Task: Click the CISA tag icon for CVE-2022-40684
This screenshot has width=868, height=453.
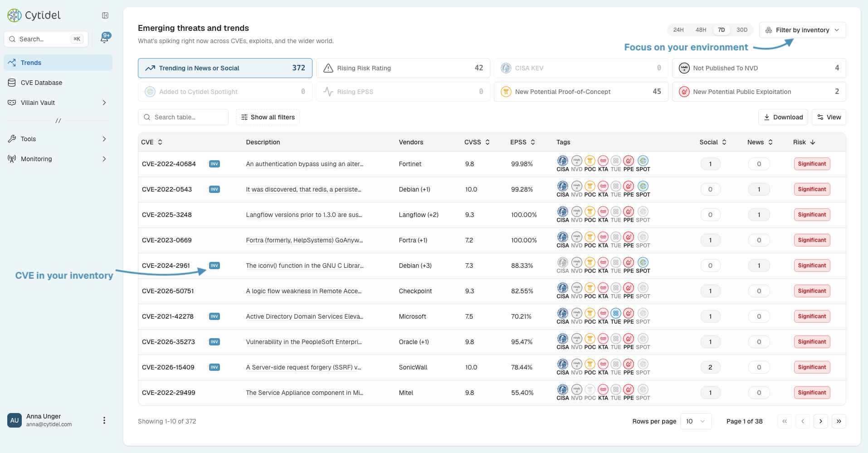Action: tap(562, 161)
